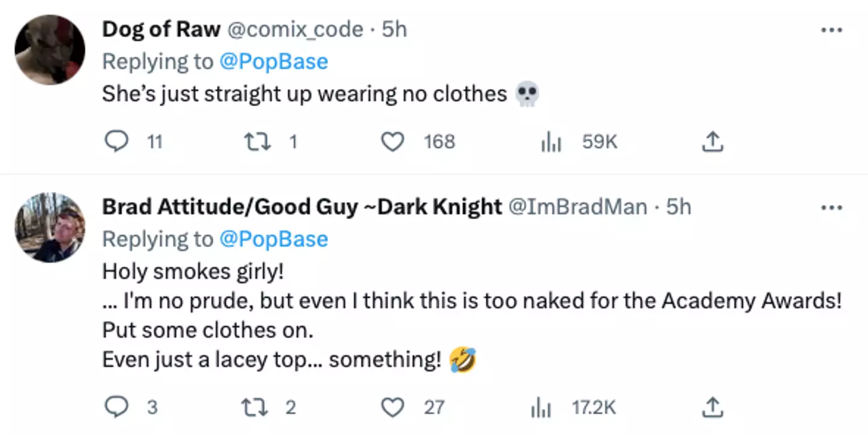Open Brad Attitude's profile picture

click(50, 228)
